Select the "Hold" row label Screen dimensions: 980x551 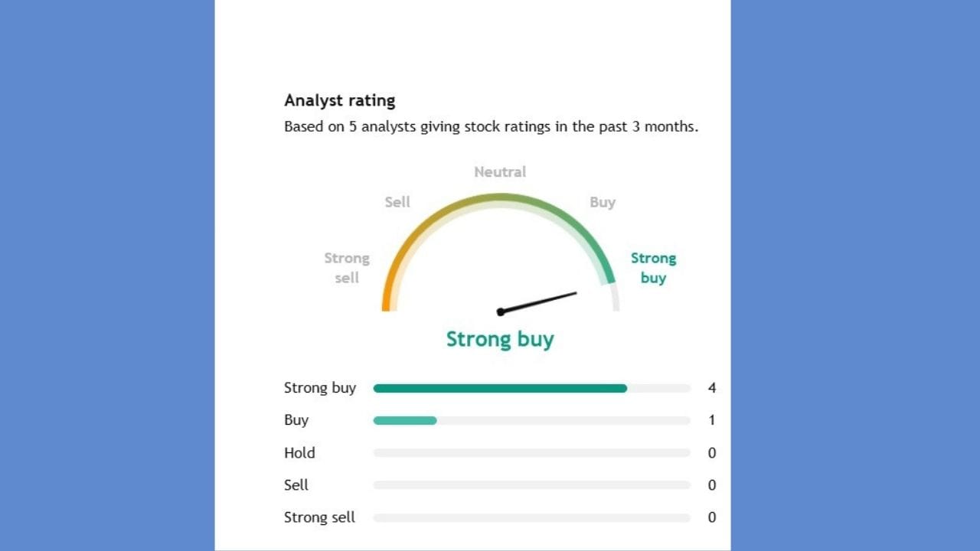click(299, 453)
